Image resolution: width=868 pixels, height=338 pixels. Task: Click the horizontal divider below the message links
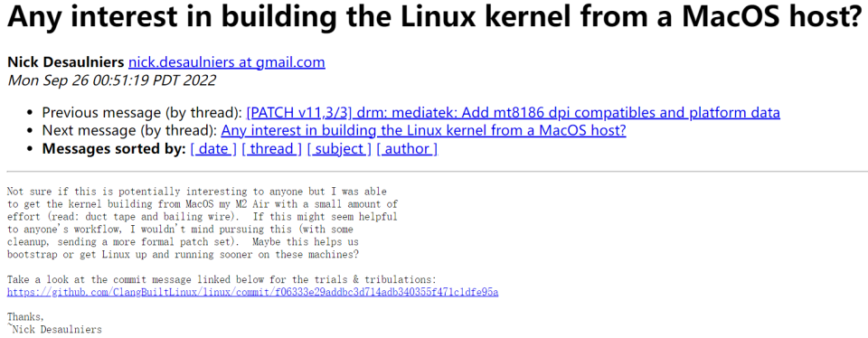pos(434,172)
